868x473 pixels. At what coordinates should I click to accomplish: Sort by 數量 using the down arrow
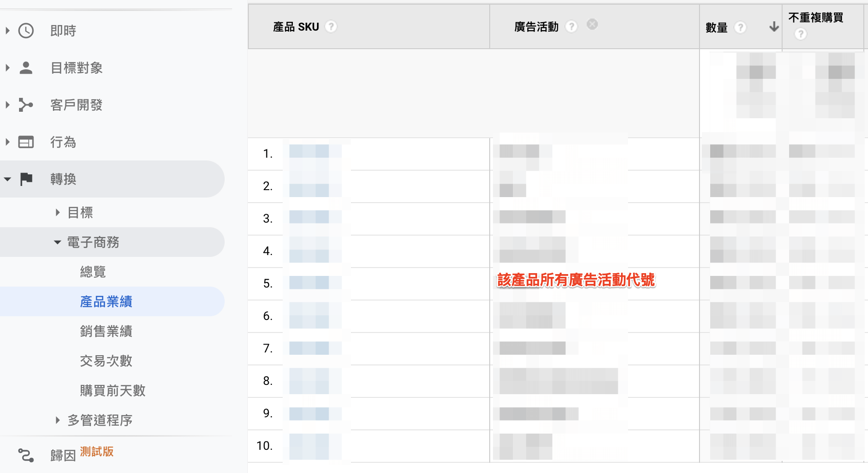[774, 27]
